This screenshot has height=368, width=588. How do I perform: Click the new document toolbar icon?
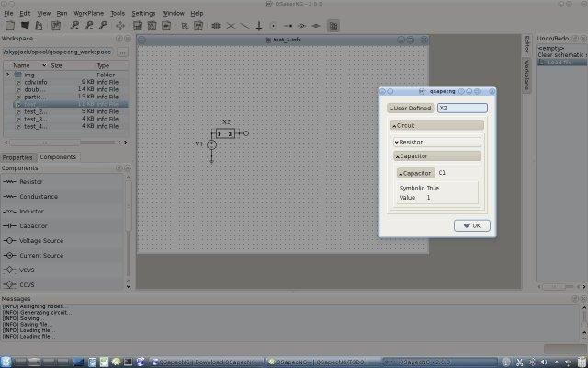coord(9,26)
